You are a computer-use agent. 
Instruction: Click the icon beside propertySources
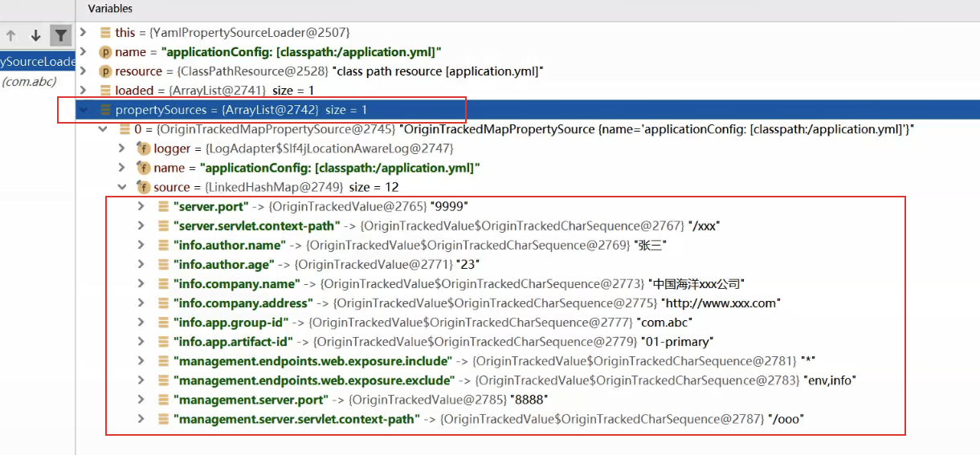point(105,110)
